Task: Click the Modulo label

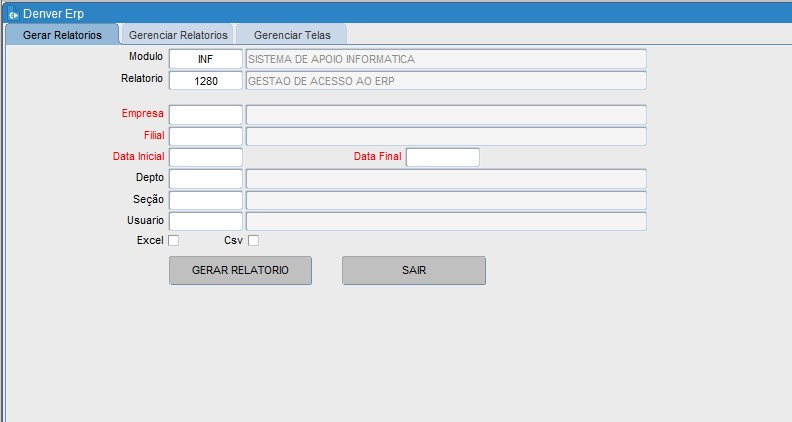Action: (x=145, y=57)
